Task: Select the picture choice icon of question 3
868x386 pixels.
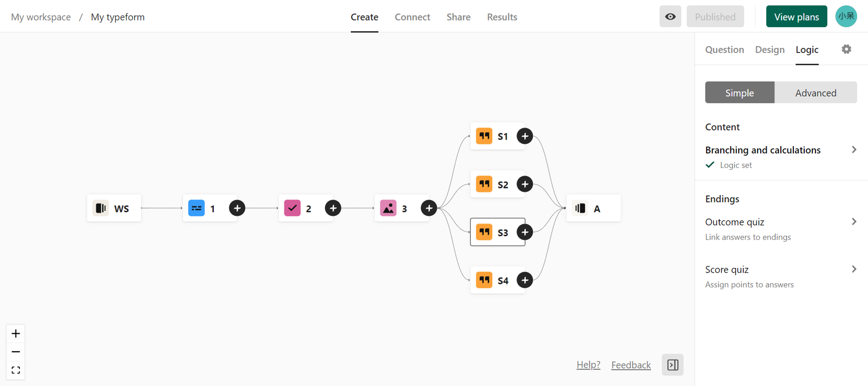Action: (388, 208)
